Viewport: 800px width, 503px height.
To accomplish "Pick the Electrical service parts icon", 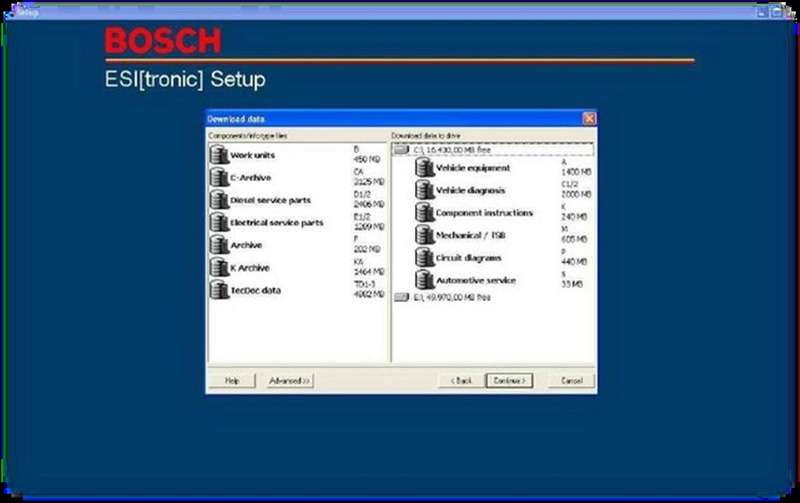I will click(x=219, y=222).
